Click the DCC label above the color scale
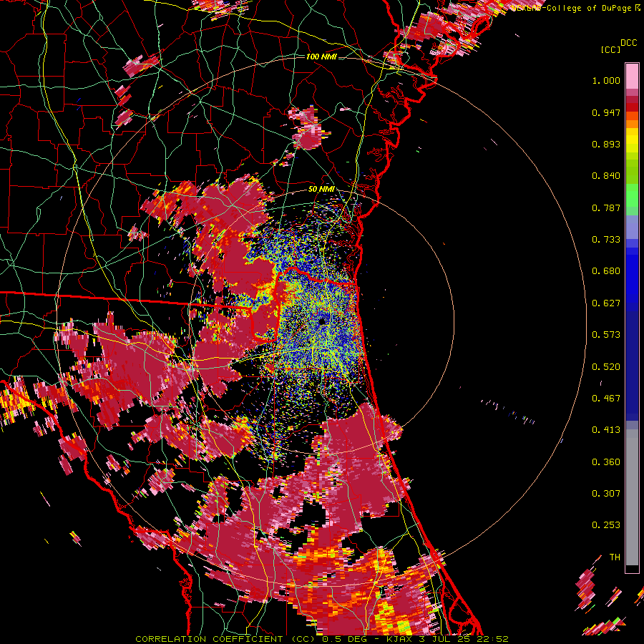This screenshot has width=644, height=644. pyautogui.click(x=628, y=43)
